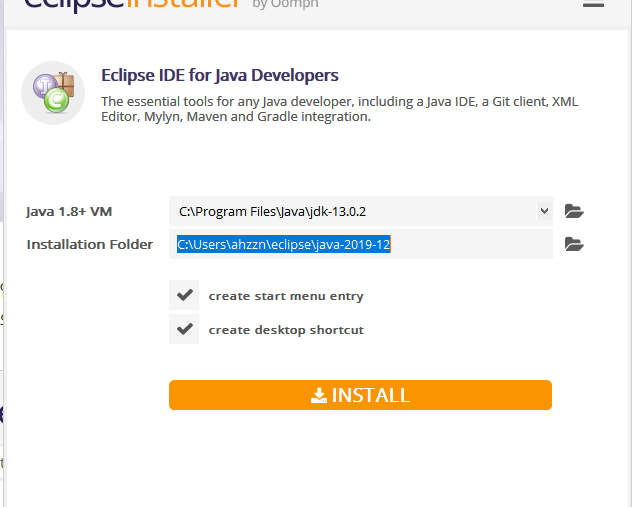Click the Eclipse IDE Java package icon
Viewport: 641px width, 507px height.
53,93
